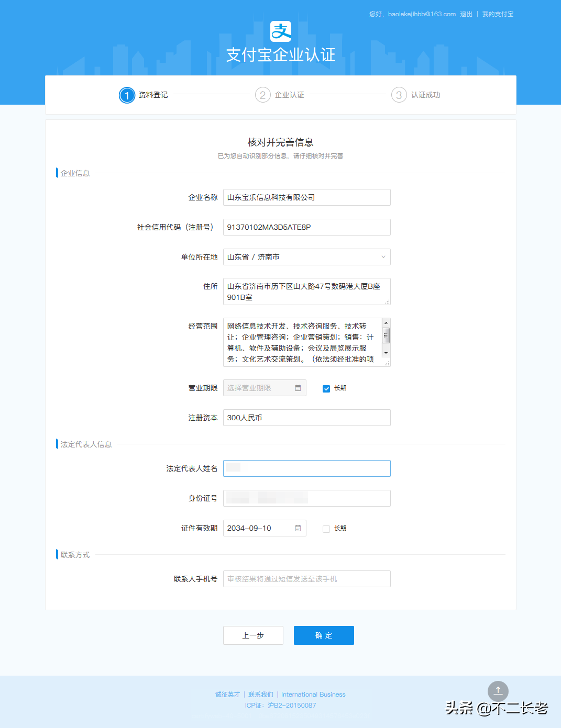The image size is (561, 728).
Task: Go back with 上一步 button
Action: tap(253, 635)
